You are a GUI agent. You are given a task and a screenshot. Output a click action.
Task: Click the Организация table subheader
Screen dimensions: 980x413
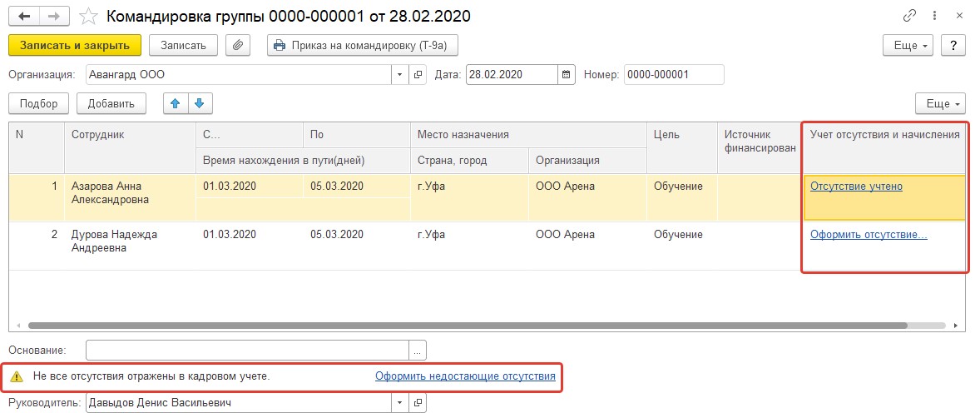pyautogui.click(x=587, y=160)
